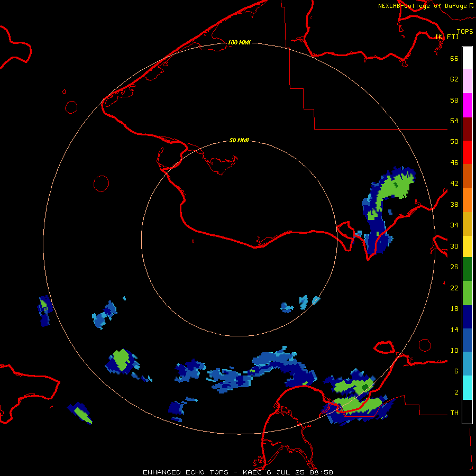Screen dimensions: 476x476
Task: Click the 50 NMI range ring label
Action: pos(239,140)
